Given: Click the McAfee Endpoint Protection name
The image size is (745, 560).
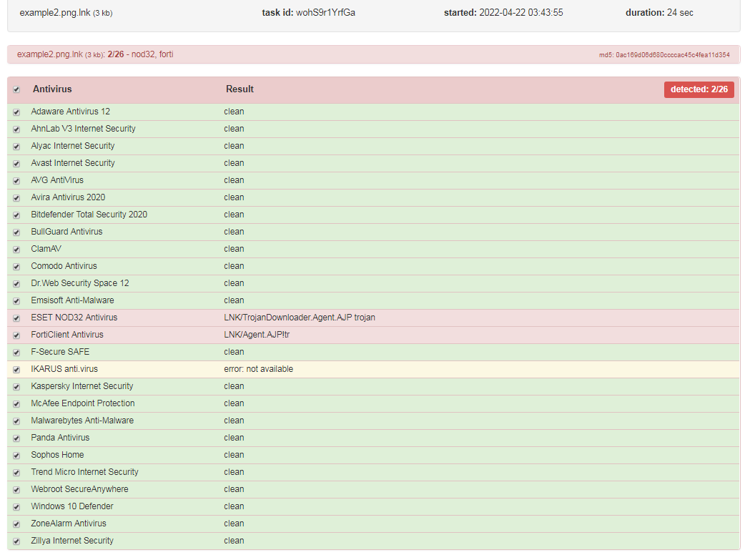Looking at the screenshot, I should click(83, 403).
